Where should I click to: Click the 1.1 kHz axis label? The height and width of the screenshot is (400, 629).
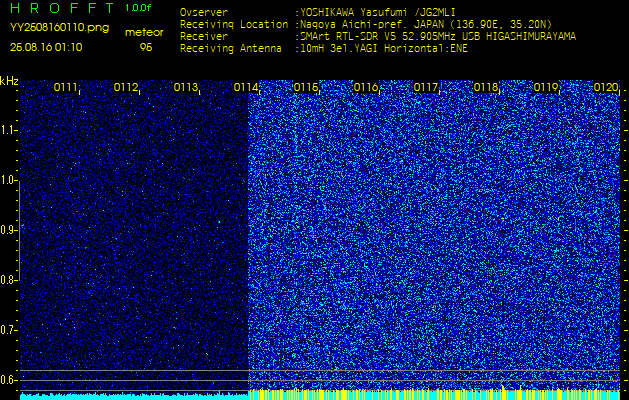click(x=8, y=130)
